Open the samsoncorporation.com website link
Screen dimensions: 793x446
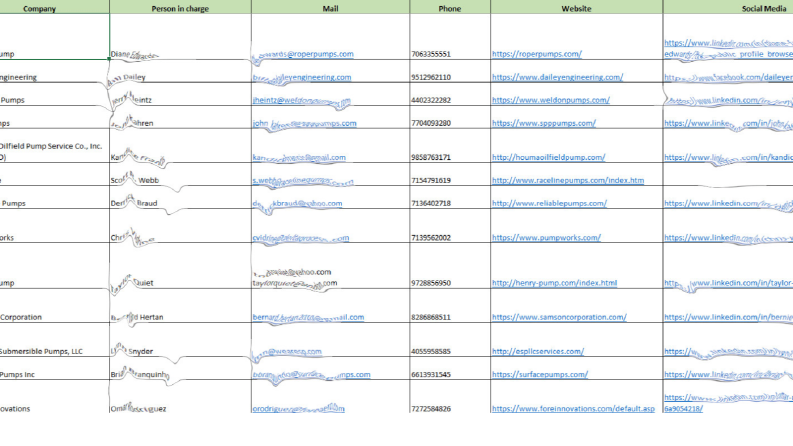pyautogui.click(x=559, y=317)
